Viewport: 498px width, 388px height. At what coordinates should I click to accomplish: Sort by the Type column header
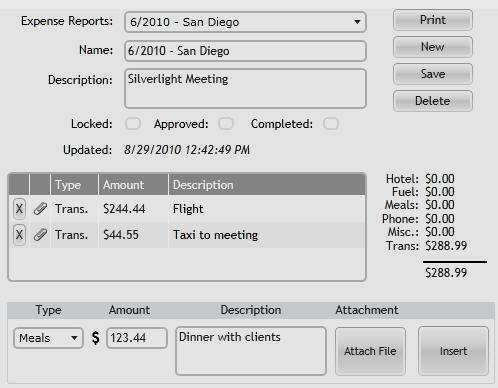coord(74,185)
